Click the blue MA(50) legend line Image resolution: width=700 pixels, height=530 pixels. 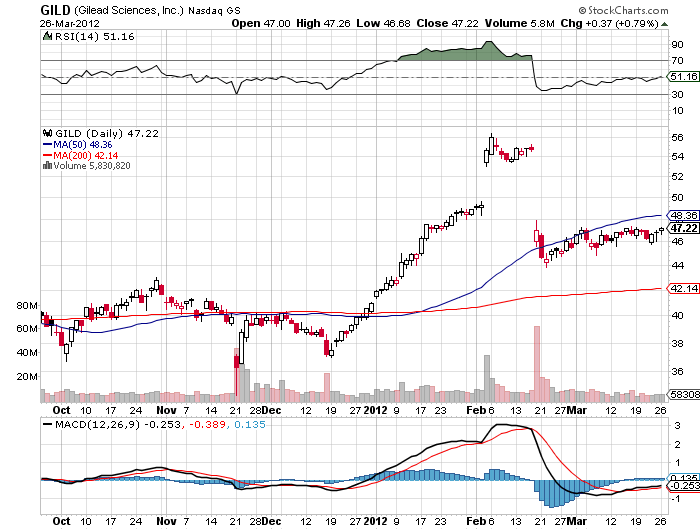[x=47, y=145]
